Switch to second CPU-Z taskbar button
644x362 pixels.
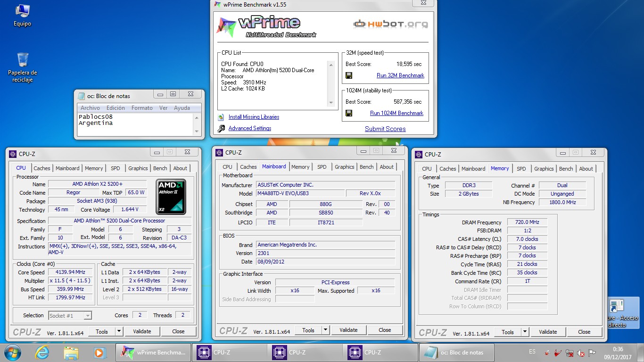click(x=305, y=352)
